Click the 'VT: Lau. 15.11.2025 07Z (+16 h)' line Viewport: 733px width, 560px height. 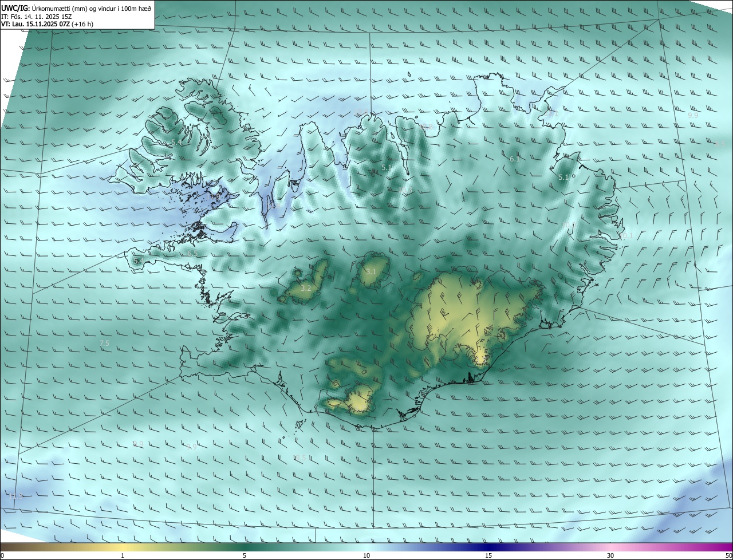coord(47,24)
